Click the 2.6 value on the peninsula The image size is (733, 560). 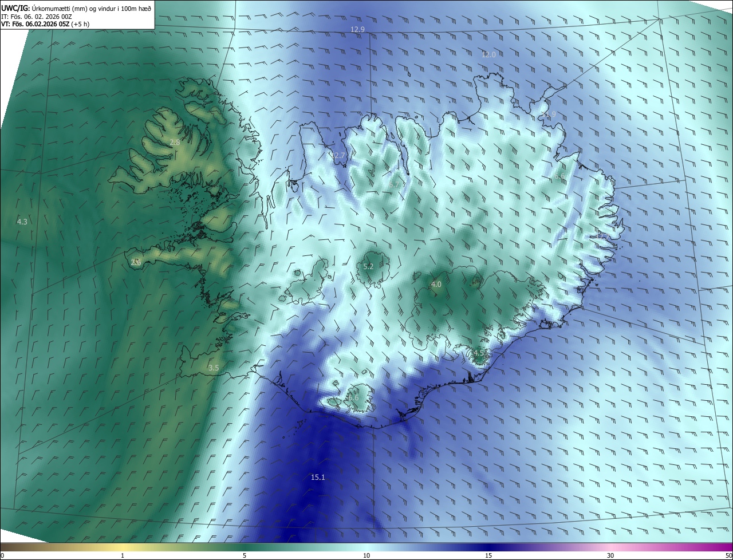coord(136,262)
